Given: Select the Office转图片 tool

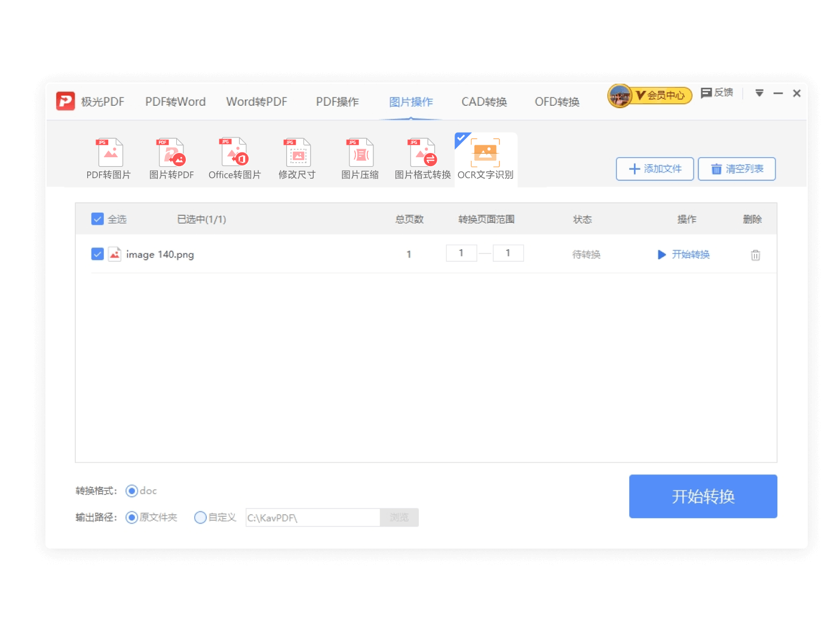Looking at the screenshot, I should [234, 158].
